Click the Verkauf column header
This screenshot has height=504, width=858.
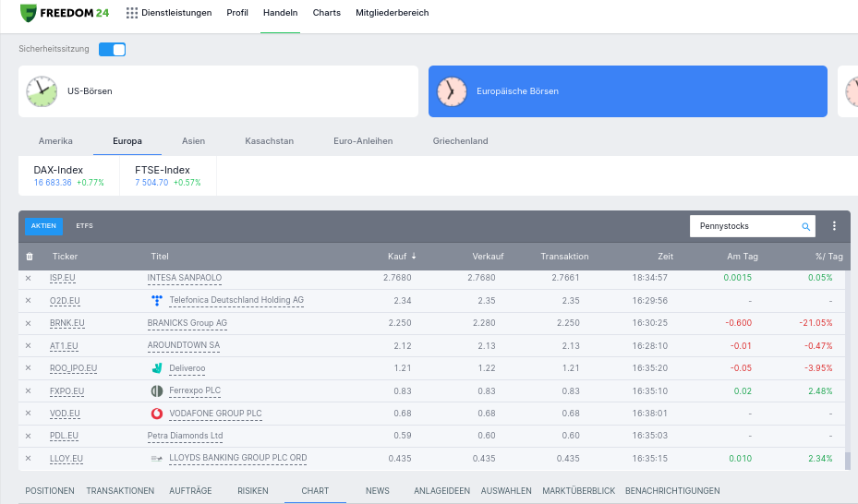tap(488, 257)
